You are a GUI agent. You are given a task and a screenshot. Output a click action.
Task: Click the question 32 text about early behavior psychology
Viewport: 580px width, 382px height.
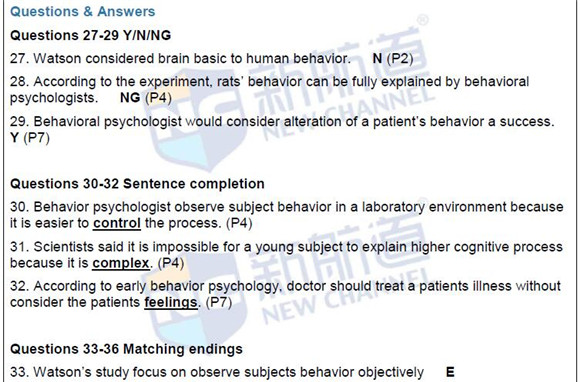[x=285, y=294]
